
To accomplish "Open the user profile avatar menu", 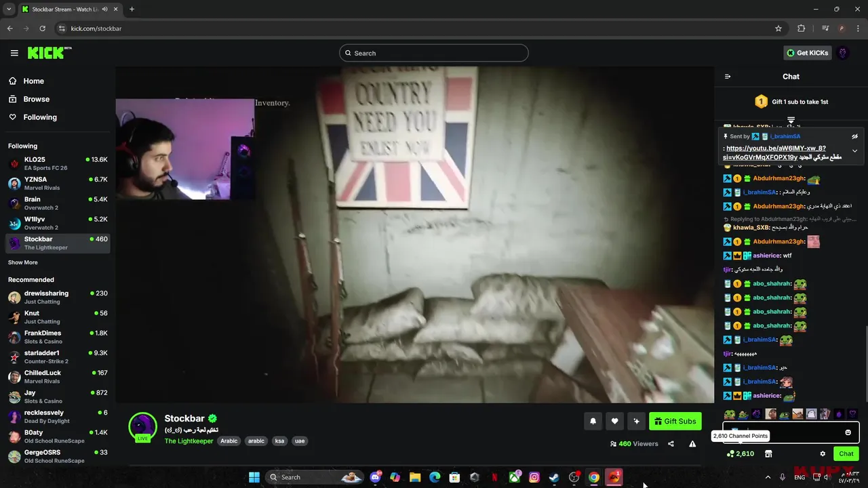I will click(843, 53).
